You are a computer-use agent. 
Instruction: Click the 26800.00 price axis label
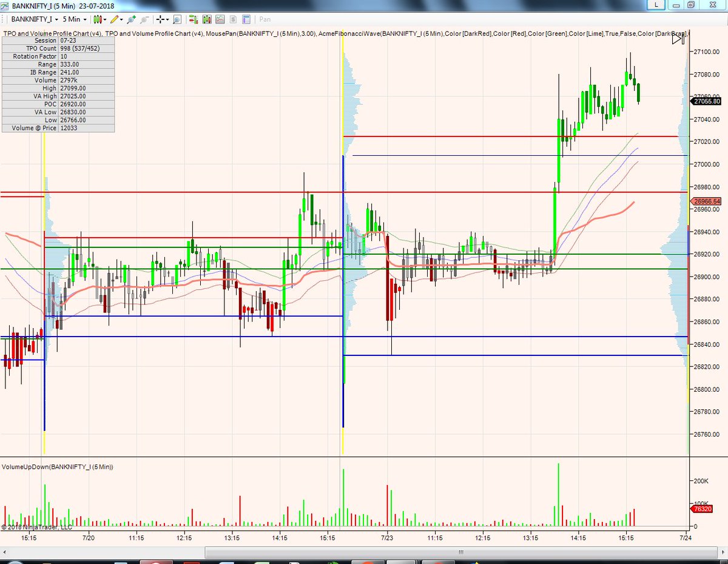click(x=707, y=389)
